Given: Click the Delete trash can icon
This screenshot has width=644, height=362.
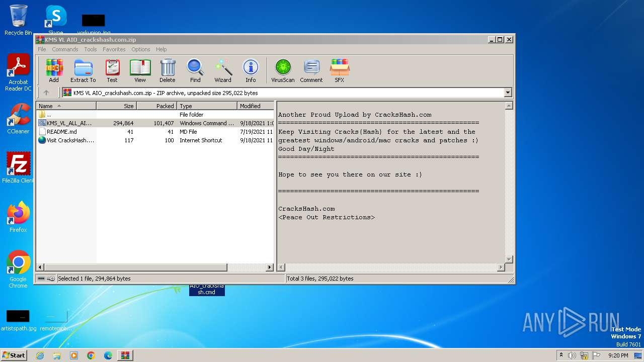Looking at the screenshot, I should coord(168,70).
